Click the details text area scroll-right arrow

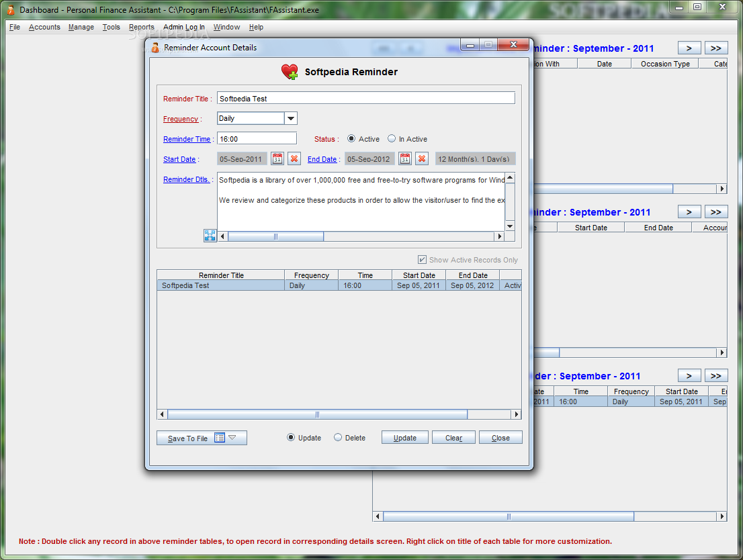click(499, 236)
